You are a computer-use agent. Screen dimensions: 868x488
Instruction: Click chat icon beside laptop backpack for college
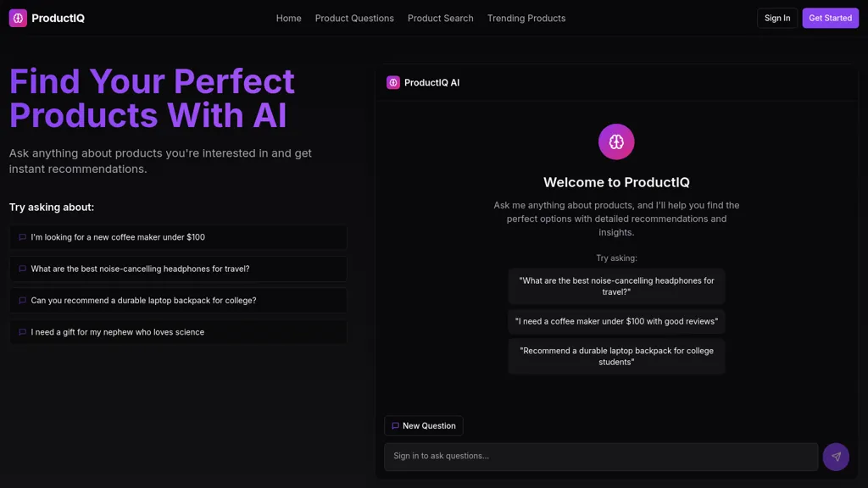(x=23, y=301)
